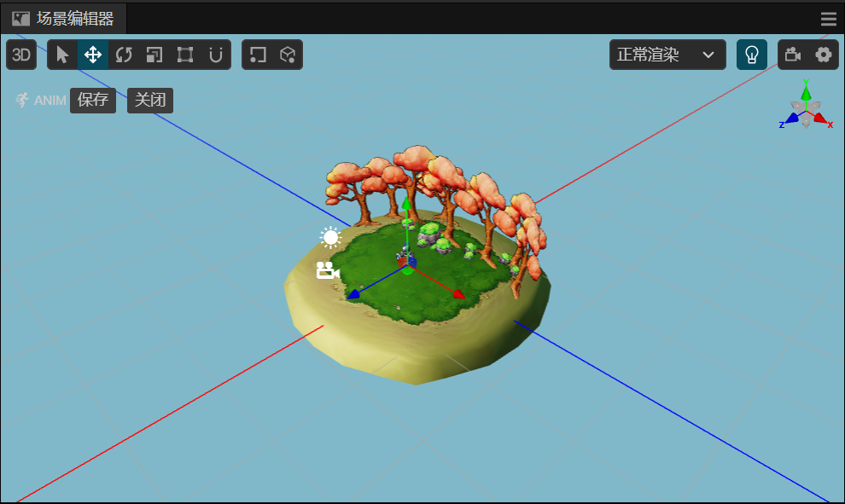This screenshot has width=845, height=504.
Task: Select the scale transform tool
Action: [x=154, y=55]
